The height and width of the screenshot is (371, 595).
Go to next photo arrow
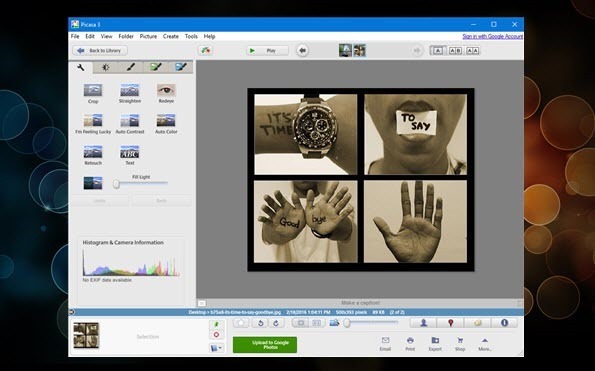click(x=417, y=50)
